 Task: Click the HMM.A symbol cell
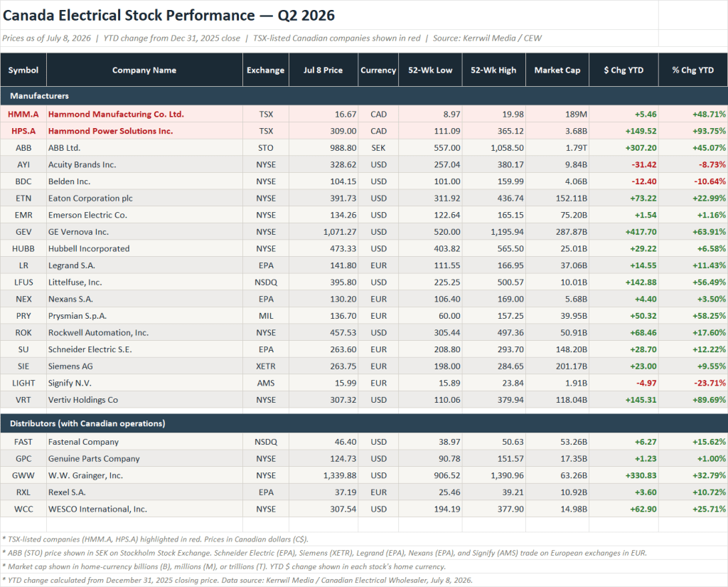click(x=23, y=115)
